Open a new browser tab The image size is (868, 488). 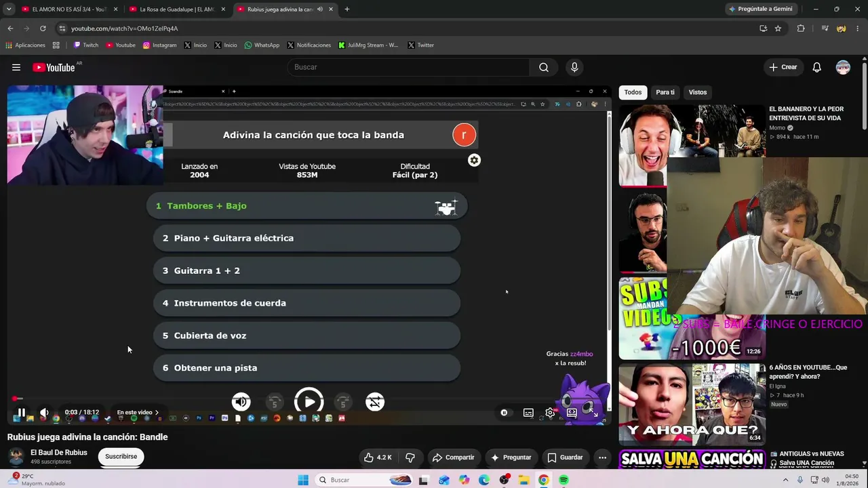347,9
